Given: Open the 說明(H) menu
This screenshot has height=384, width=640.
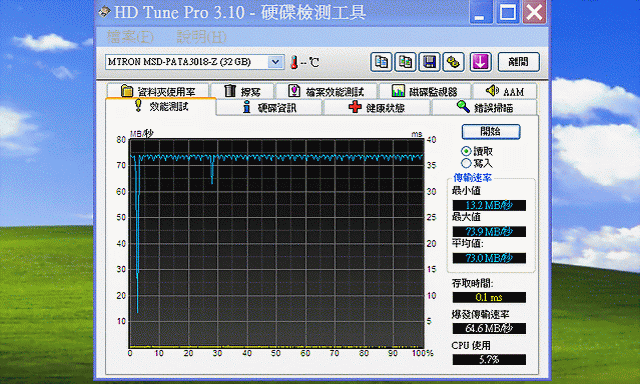Looking at the screenshot, I should click(x=201, y=37).
